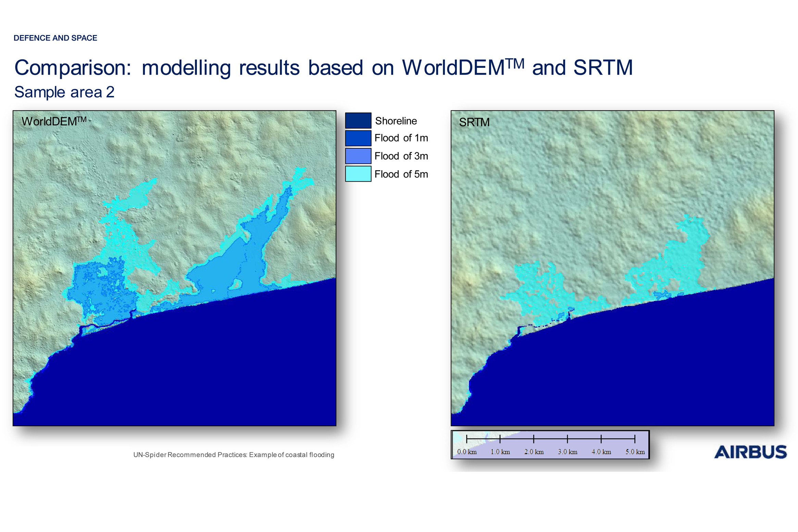The width and height of the screenshot is (798, 532).
Task: Select the Flood of 5m legend icon
Action: click(358, 174)
